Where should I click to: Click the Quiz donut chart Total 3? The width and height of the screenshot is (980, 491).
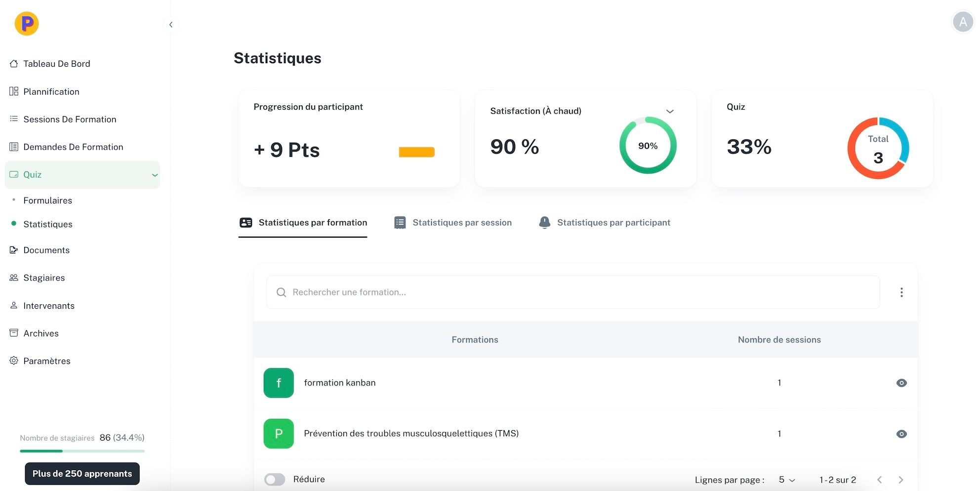click(x=878, y=148)
